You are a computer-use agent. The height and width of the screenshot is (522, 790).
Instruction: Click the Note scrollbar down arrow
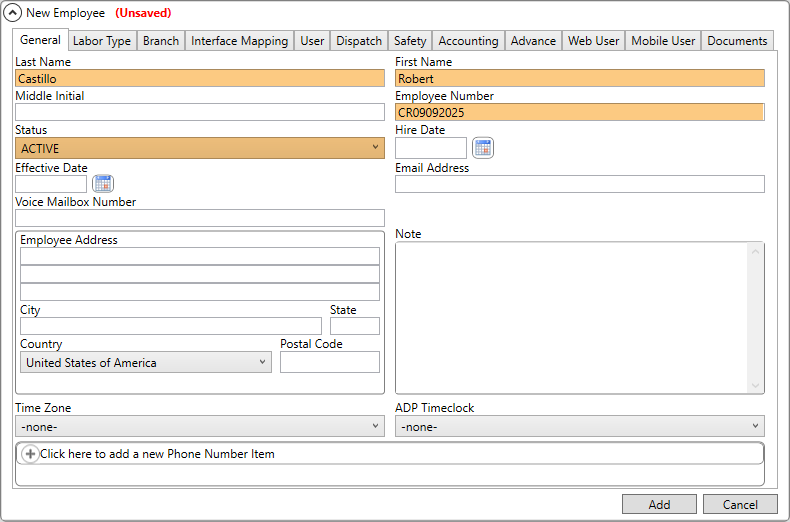tap(756, 385)
